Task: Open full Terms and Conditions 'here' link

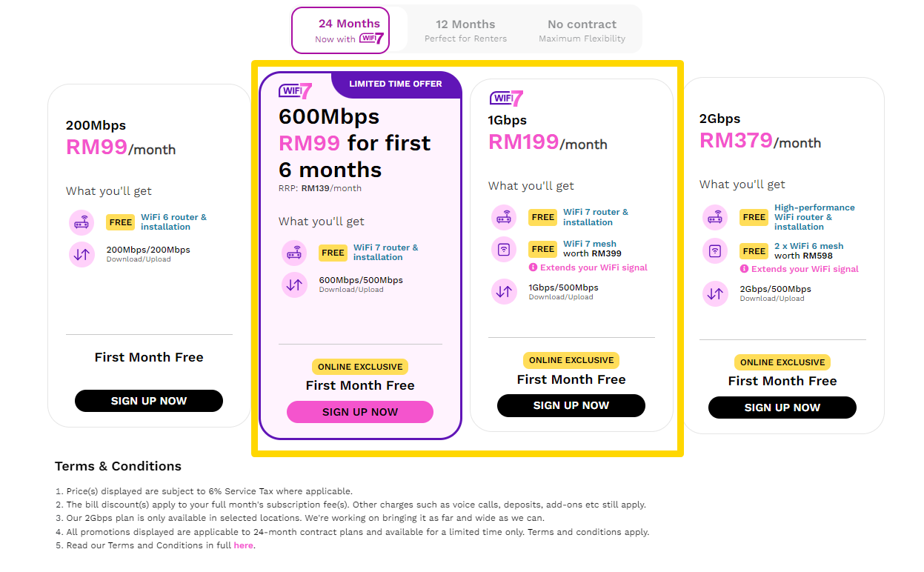Action: pos(243,545)
